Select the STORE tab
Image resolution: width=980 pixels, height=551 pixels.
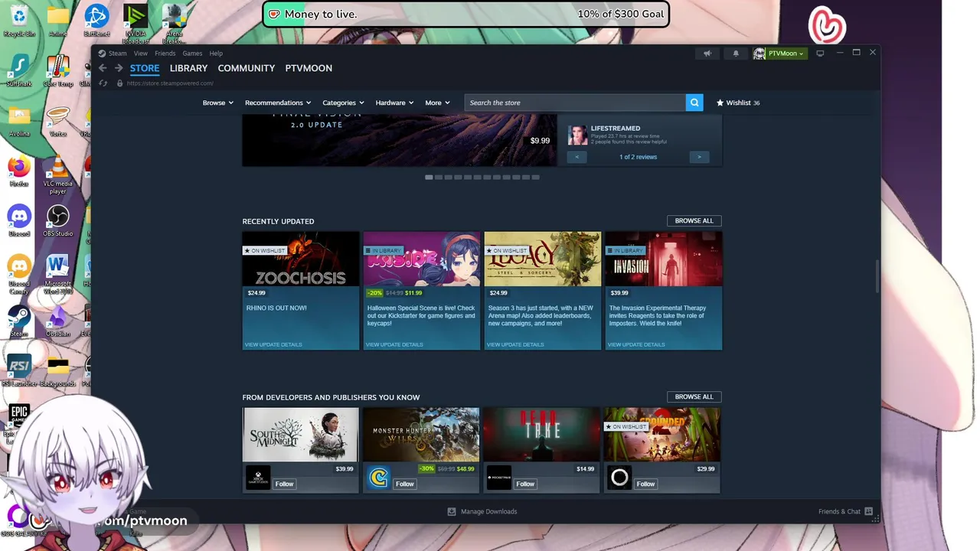(145, 68)
